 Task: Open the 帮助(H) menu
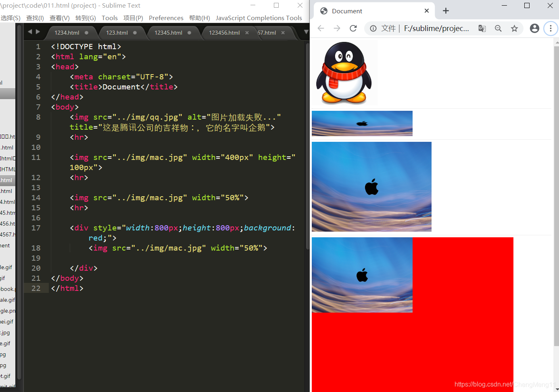coord(200,18)
